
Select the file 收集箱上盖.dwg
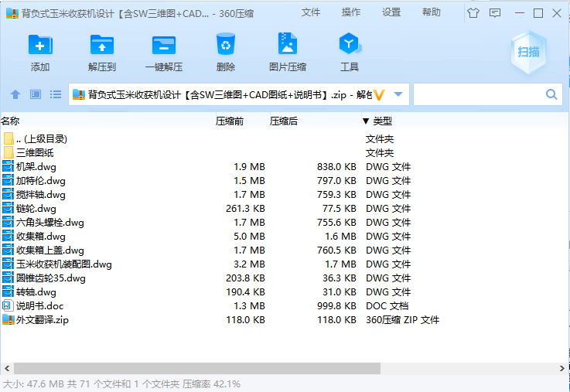(49, 251)
